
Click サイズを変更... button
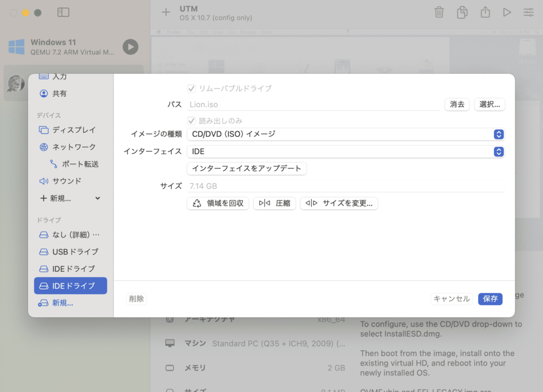tap(339, 203)
